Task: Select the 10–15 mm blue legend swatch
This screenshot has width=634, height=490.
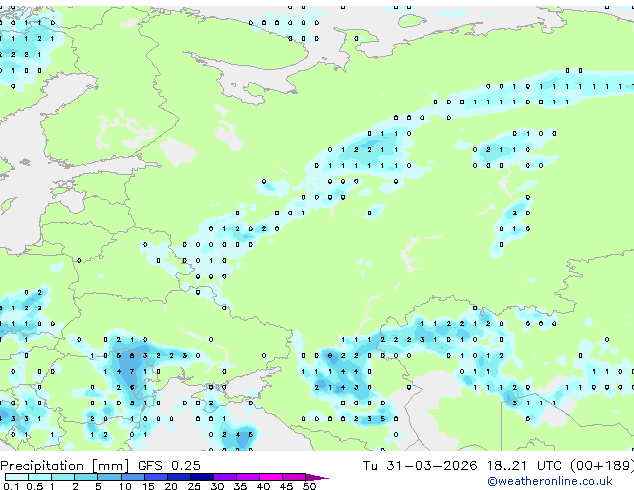Action: (133, 477)
